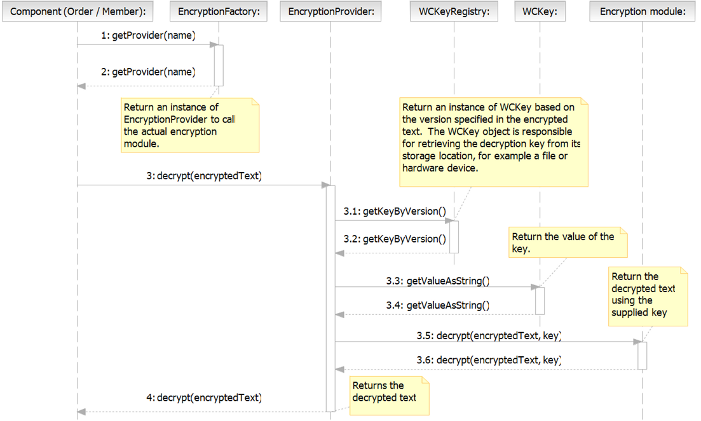Click the EncryptionFactory lifeline header box
Viewport: 701px width, 421px height.
[x=218, y=12]
